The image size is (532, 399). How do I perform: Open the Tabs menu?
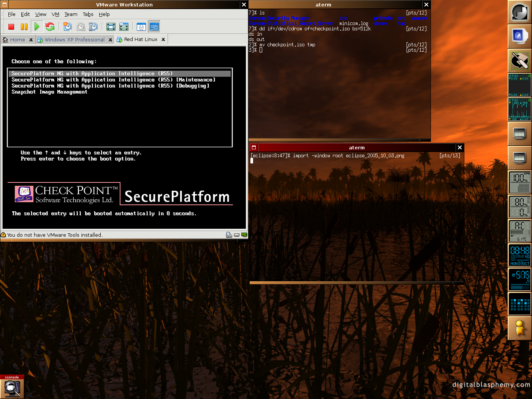(x=88, y=14)
